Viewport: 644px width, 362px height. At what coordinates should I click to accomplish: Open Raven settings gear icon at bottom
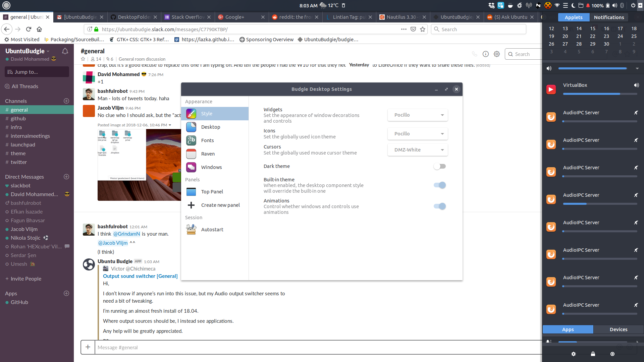574,354
